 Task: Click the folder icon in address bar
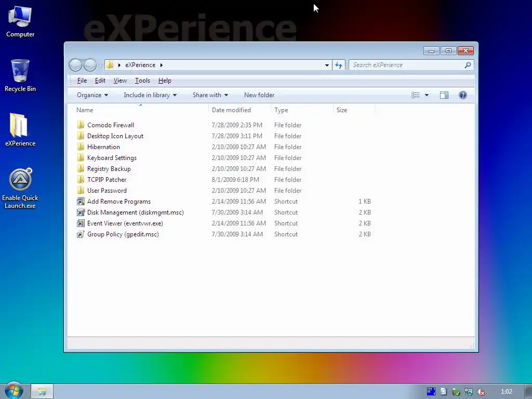click(110, 64)
